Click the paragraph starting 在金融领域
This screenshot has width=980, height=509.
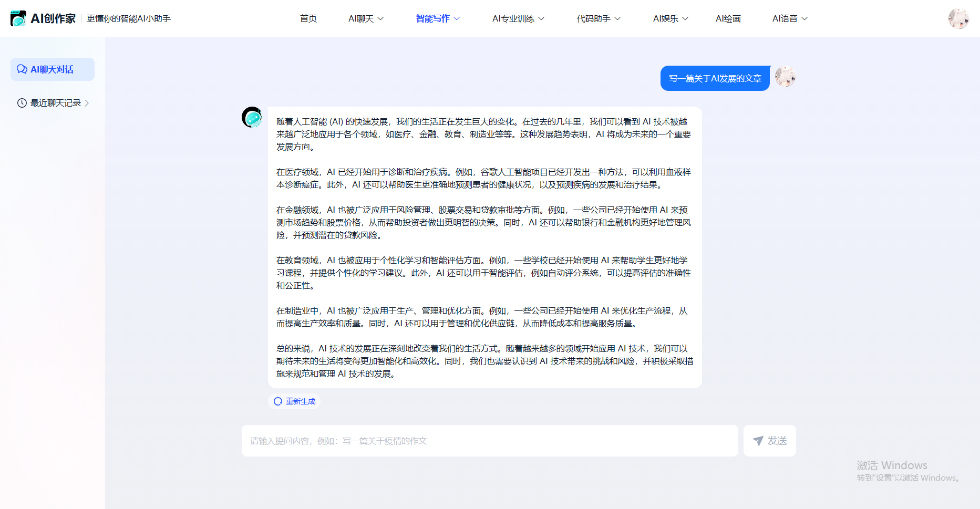point(483,223)
